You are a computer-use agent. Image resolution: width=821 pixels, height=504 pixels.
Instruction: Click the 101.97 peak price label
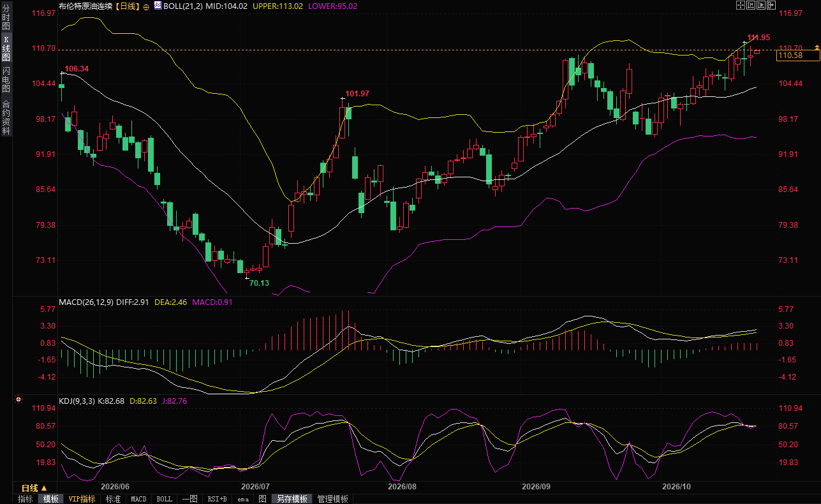coord(357,94)
